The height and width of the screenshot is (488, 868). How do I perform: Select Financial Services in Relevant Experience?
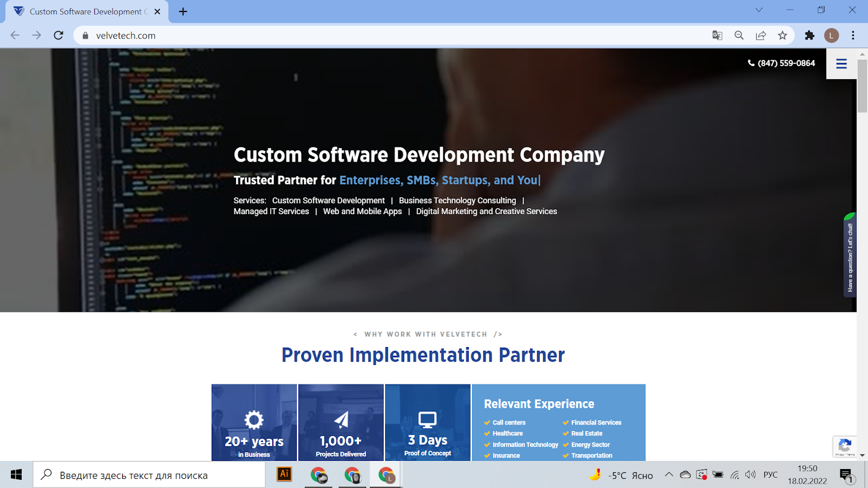coord(596,422)
